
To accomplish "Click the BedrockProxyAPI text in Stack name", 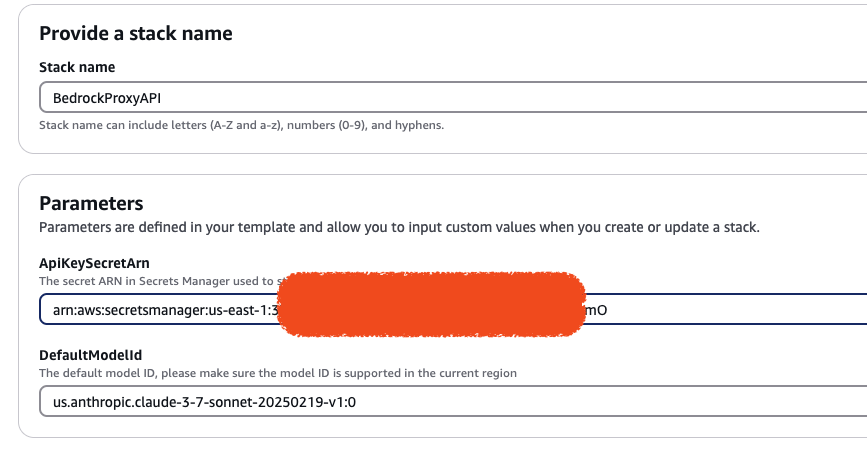I will tap(107, 98).
